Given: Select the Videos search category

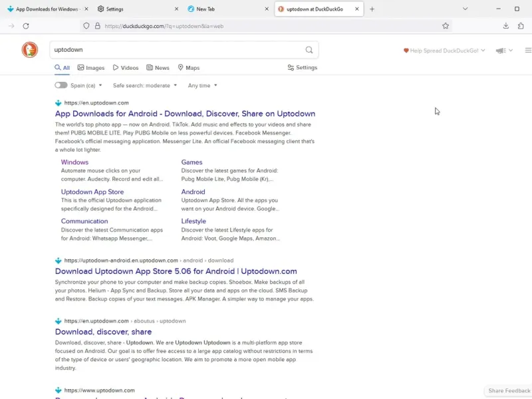Looking at the screenshot, I should (126, 68).
